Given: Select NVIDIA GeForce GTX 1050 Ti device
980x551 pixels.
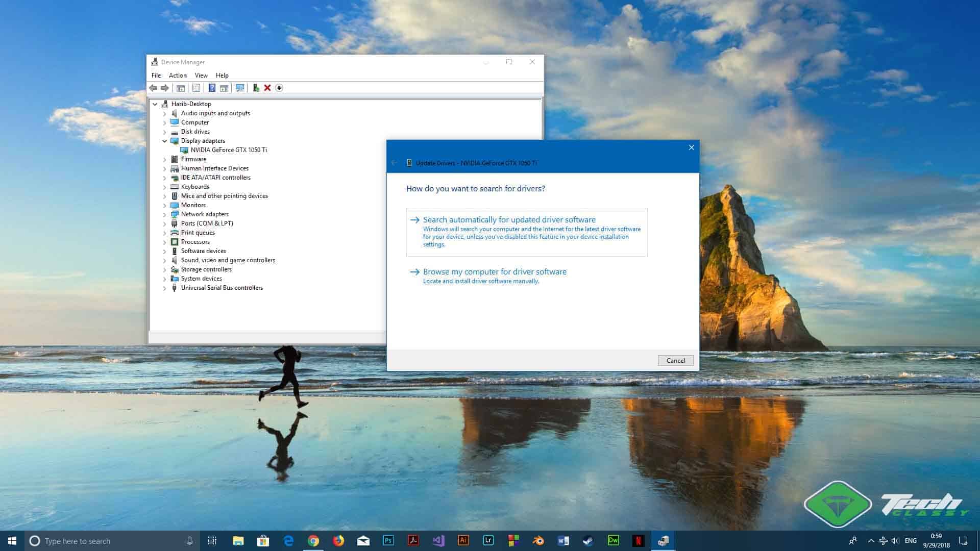Looking at the screenshot, I should tap(228, 150).
